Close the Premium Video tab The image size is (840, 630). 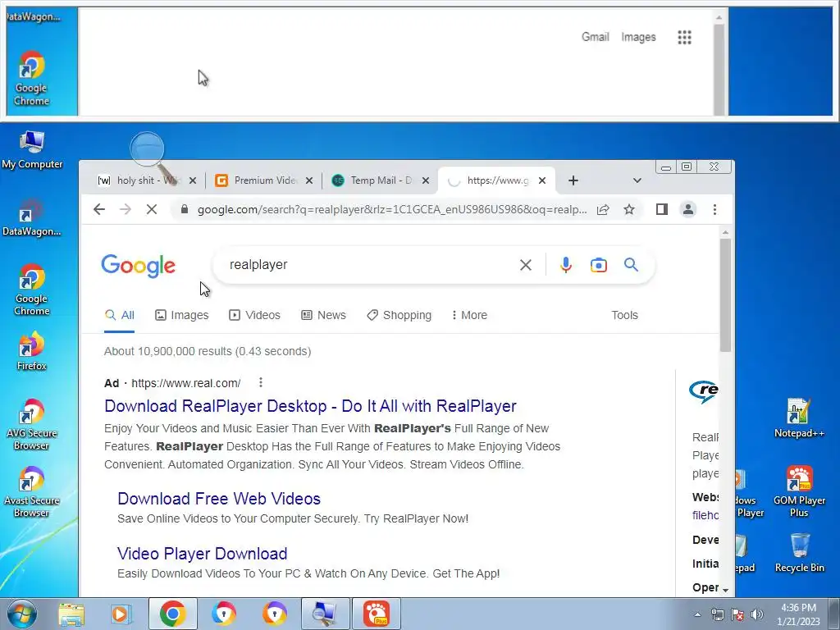pyautogui.click(x=309, y=180)
